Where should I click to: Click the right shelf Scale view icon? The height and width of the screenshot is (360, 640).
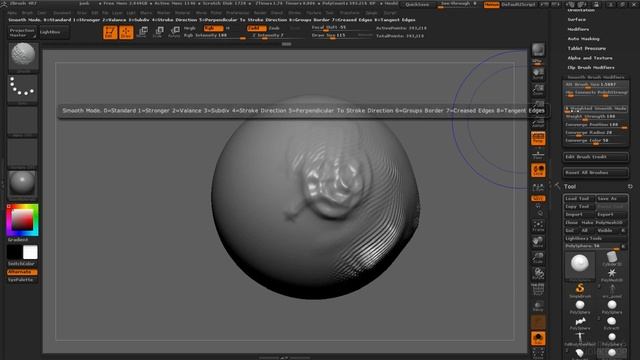coord(538,258)
